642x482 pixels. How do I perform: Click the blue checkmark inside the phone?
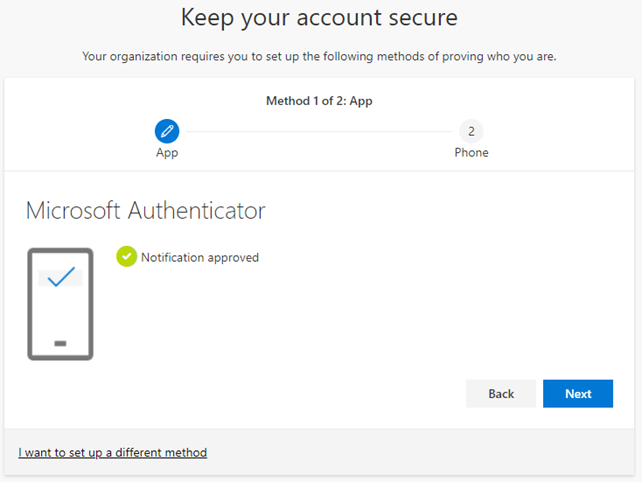click(61, 277)
